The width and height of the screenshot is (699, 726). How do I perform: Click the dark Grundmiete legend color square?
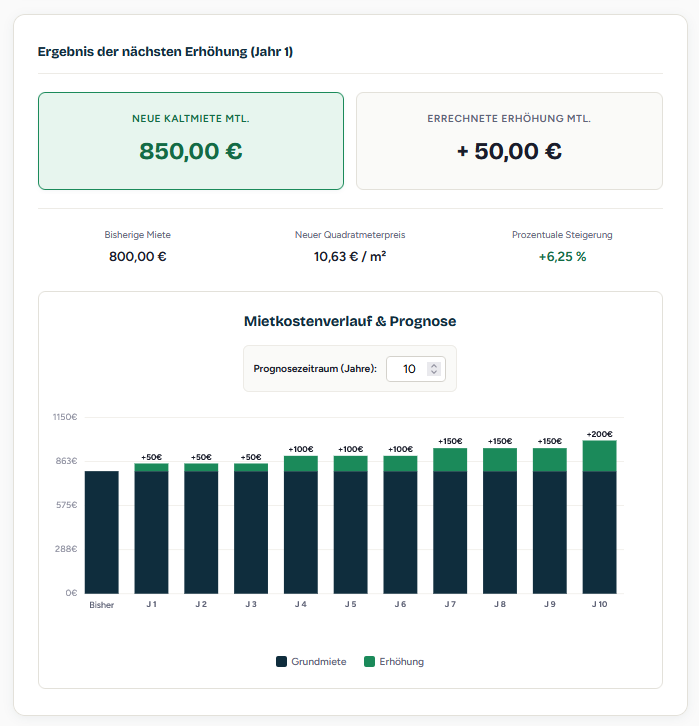pyautogui.click(x=282, y=662)
